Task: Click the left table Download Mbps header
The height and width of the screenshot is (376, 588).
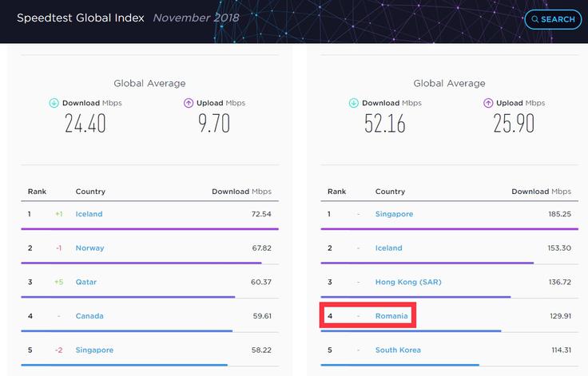Action: 241,192
